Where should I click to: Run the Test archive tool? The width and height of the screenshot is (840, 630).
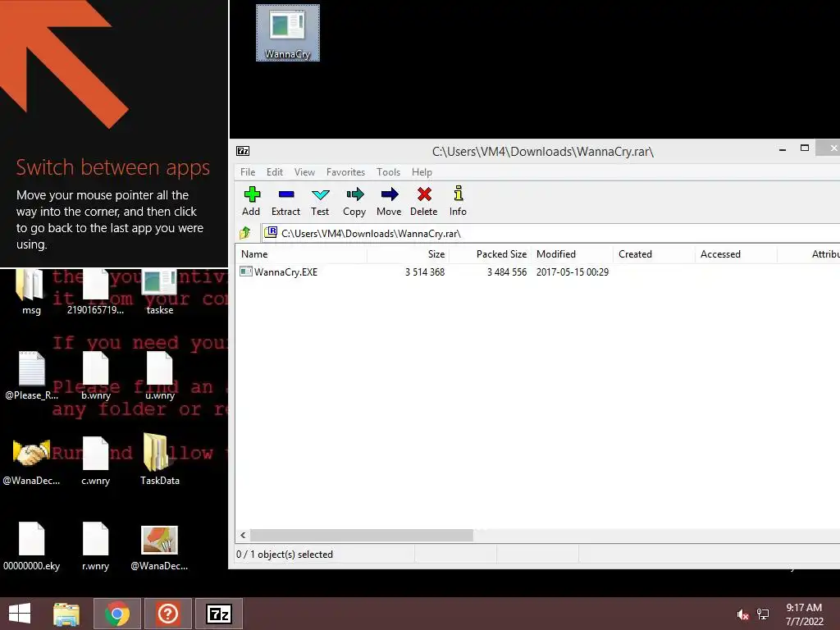pos(320,201)
